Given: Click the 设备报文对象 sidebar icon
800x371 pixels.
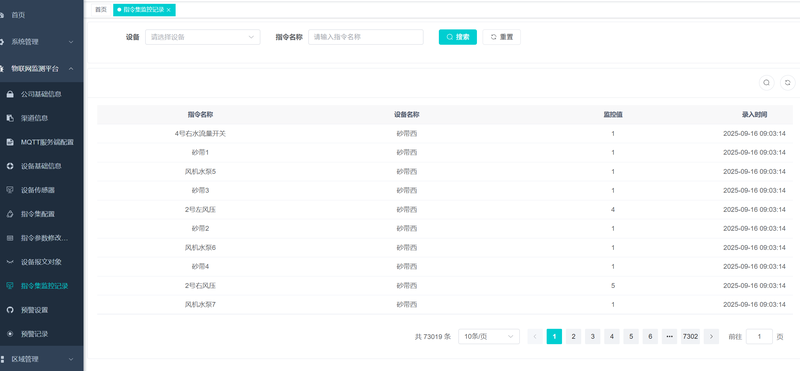Looking at the screenshot, I should (10, 262).
